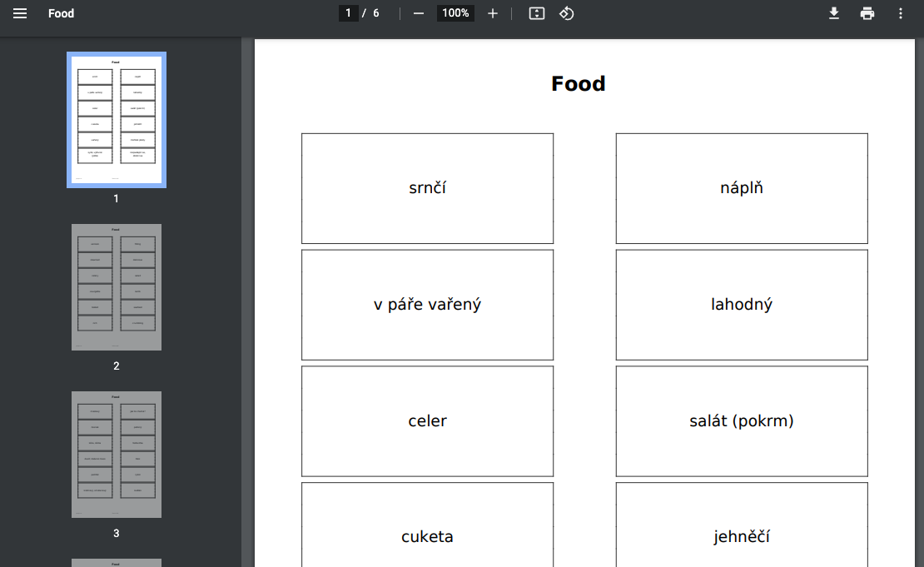The image size is (924, 567).
Task: Click the fit to page icon
Action: [x=537, y=13]
